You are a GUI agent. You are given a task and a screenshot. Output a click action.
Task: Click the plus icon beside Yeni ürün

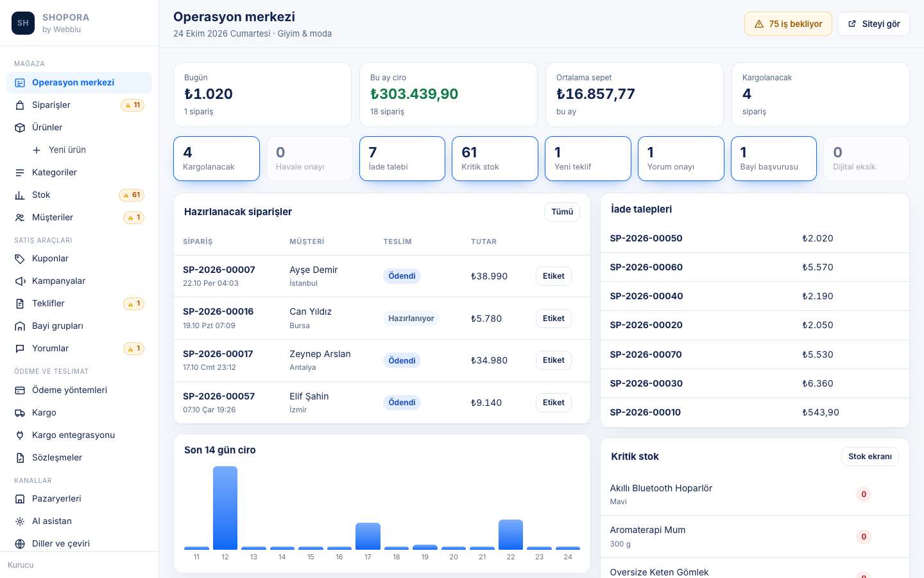coord(37,150)
